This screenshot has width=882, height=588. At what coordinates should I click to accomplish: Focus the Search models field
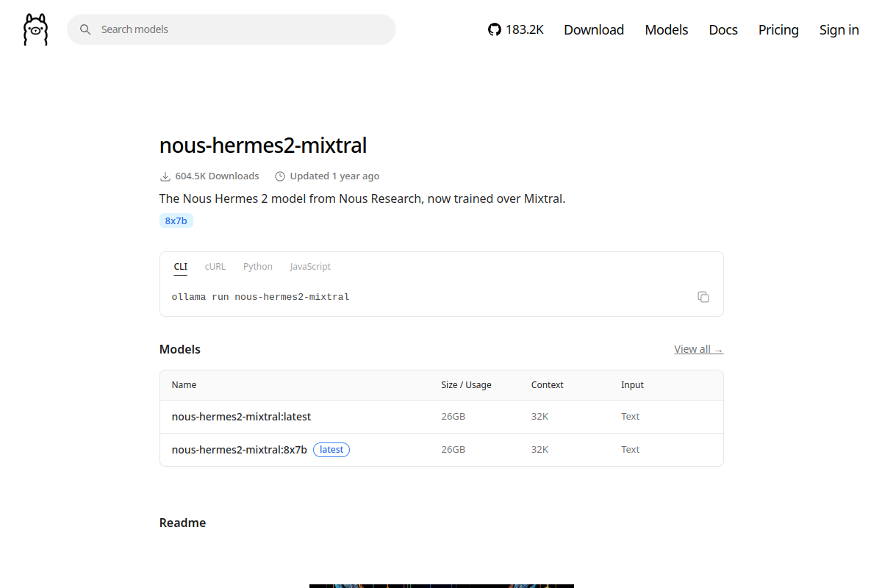click(232, 29)
